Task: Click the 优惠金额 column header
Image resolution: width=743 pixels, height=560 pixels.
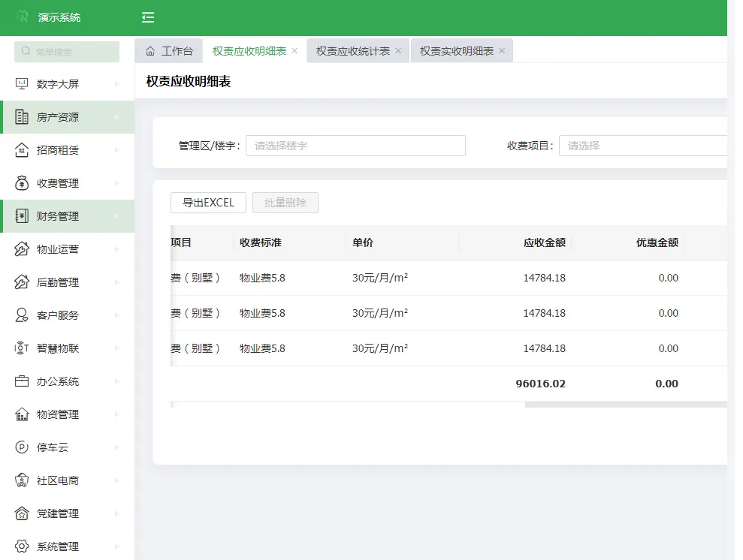Action: point(657,242)
